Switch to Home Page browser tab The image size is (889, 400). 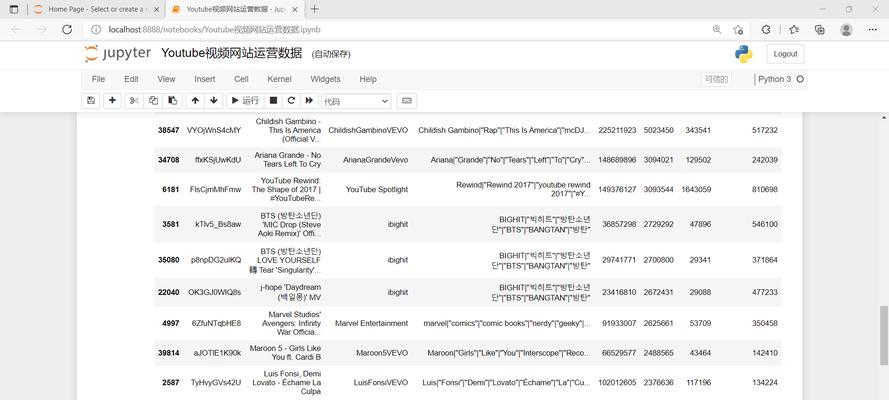click(96, 9)
